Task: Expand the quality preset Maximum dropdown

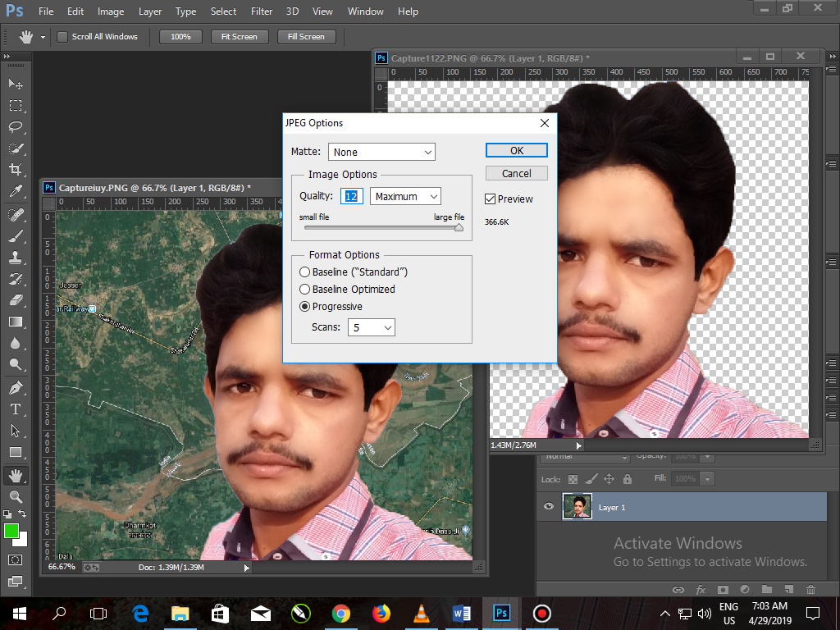Action: pos(405,196)
